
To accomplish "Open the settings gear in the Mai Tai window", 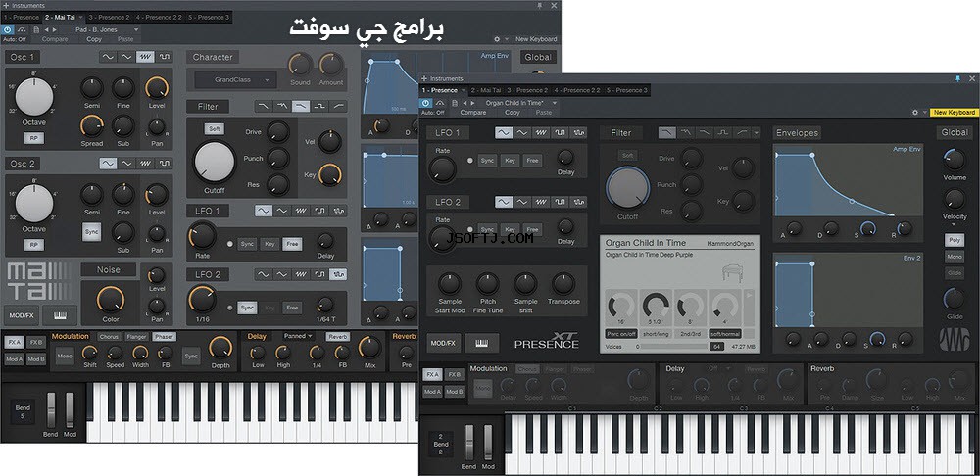I will (497, 39).
